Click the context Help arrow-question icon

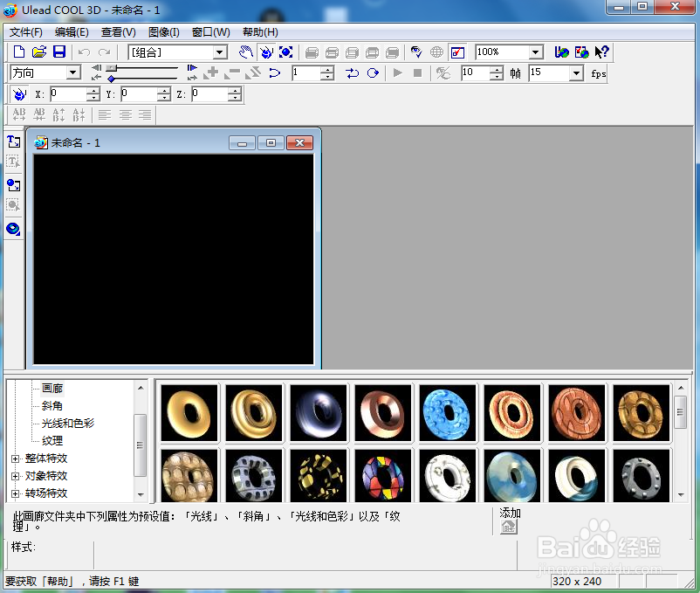pos(601,52)
